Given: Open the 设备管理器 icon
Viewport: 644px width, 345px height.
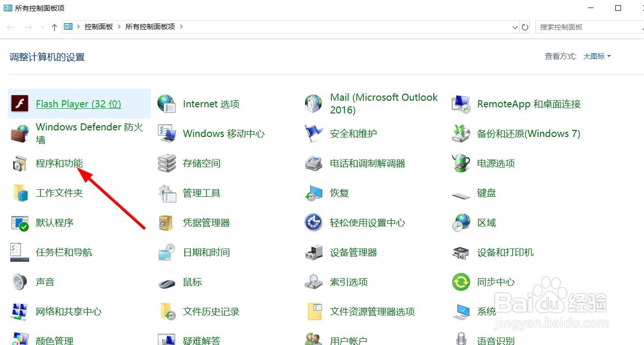Looking at the screenshot, I should point(314,252).
